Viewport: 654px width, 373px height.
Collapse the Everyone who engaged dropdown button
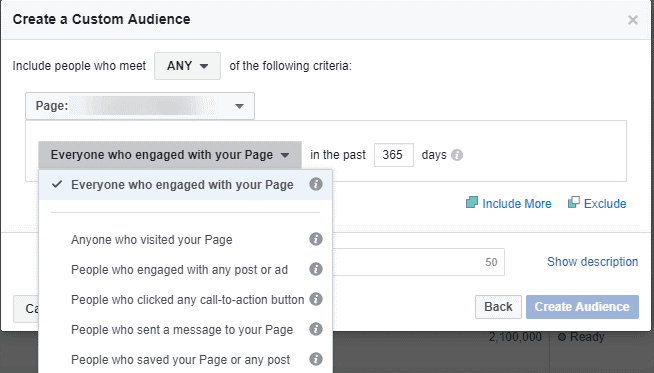tap(170, 155)
